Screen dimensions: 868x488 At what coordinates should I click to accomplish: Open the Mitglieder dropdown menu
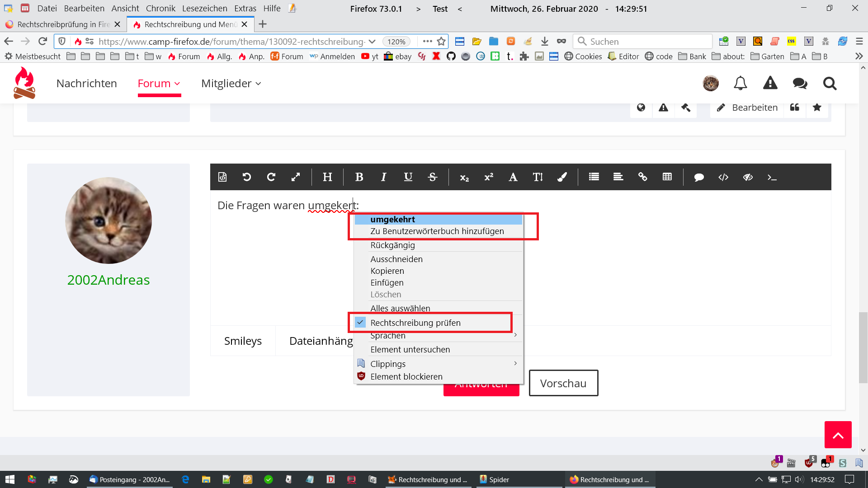231,84
